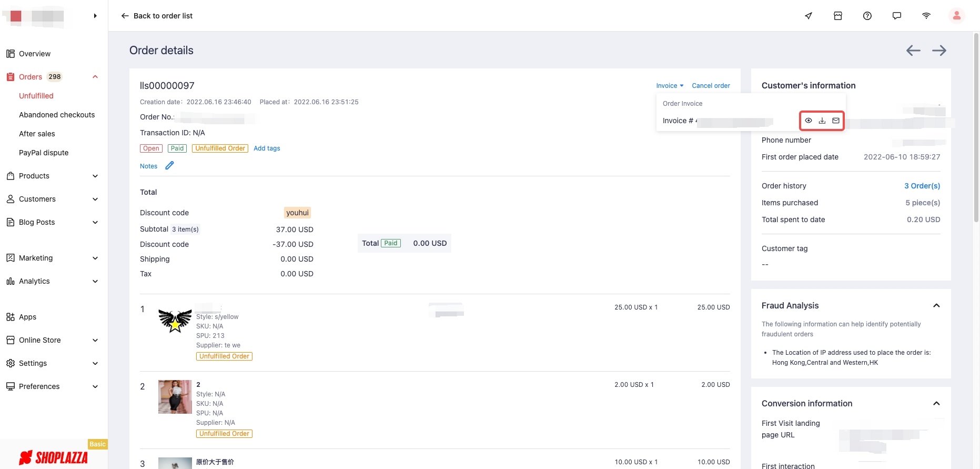Open the user account avatar
This screenshot has height=469, width=980.
[957, 16]
